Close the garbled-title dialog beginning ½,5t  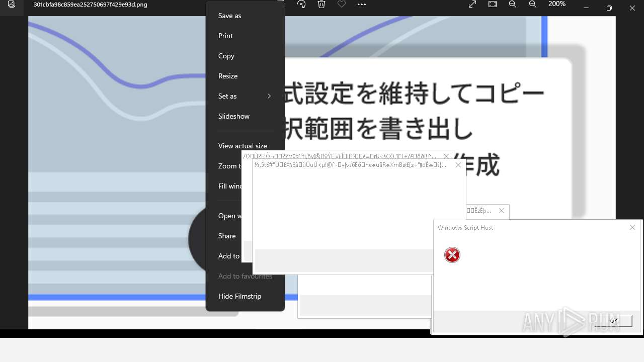point(458,165)
